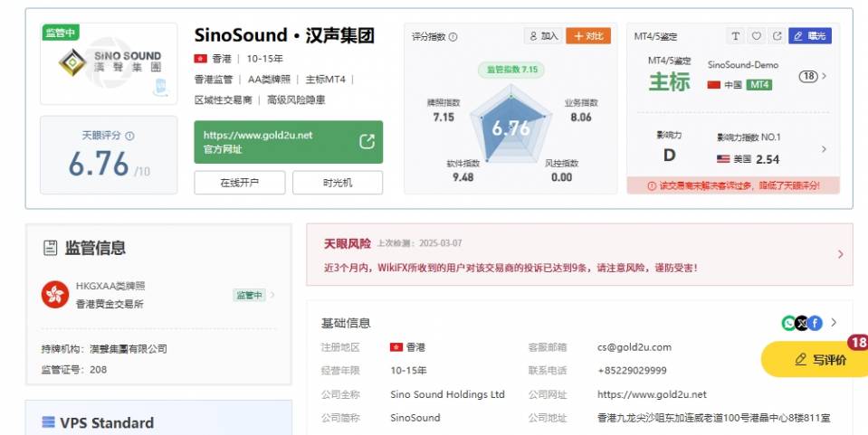
Task: Click the SinoSound-Demo server name
Action: pyautogui.click(x=743, y=65)
